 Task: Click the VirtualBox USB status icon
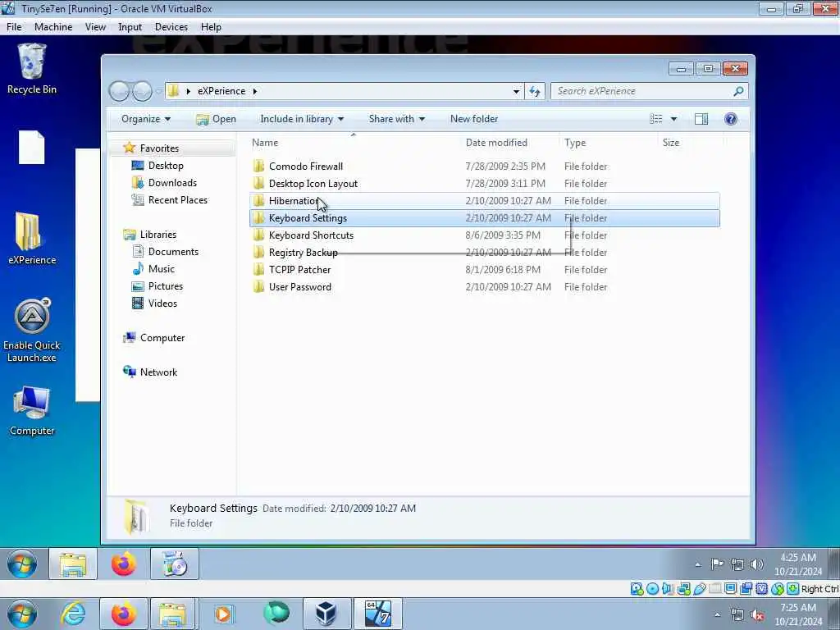(700, 589)
